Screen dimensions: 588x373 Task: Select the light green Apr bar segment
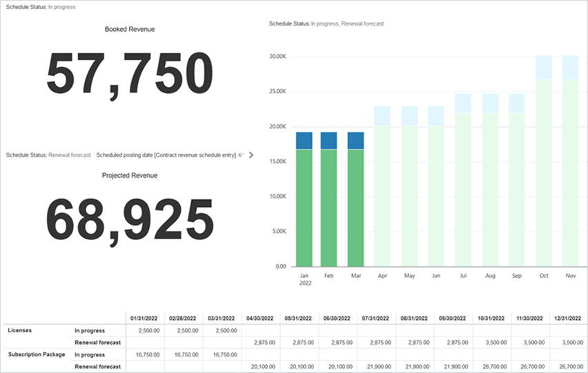point(382,196)
